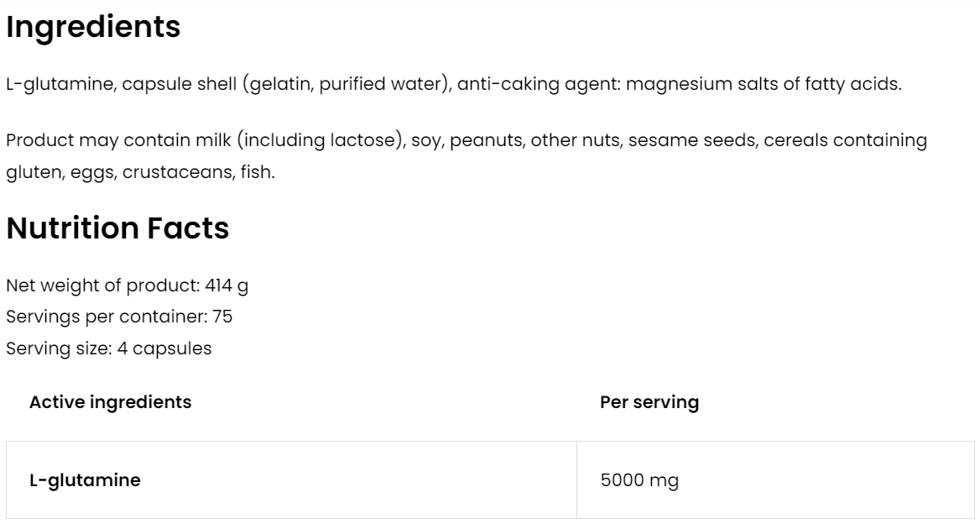
Task: Click the "Active ingredients" column header
Action: 110,402
